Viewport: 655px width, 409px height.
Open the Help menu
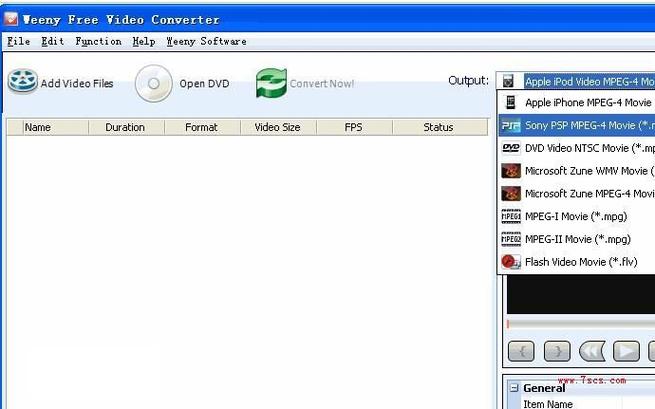144,41
